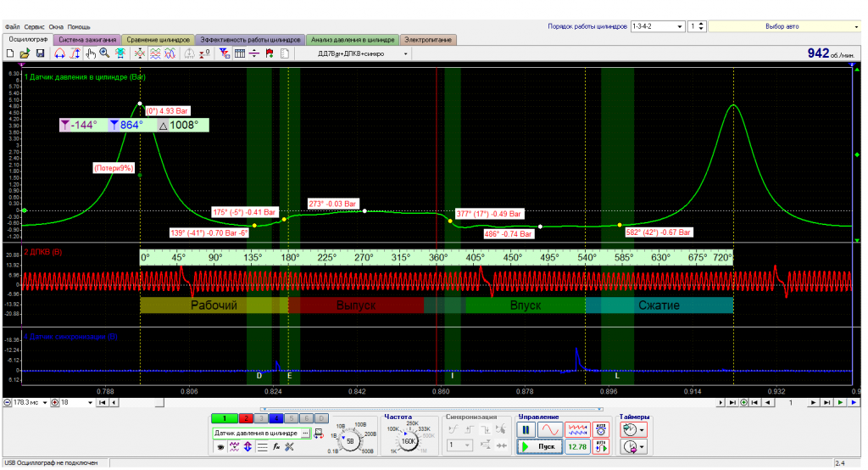Click the Пуск start button
Image resolution: width=868 pixels, height=470 pixels.
point(539,447)
